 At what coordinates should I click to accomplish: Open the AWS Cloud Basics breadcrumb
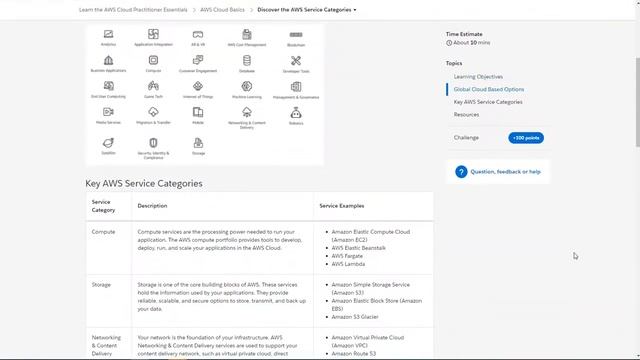[x=222, y=9]
